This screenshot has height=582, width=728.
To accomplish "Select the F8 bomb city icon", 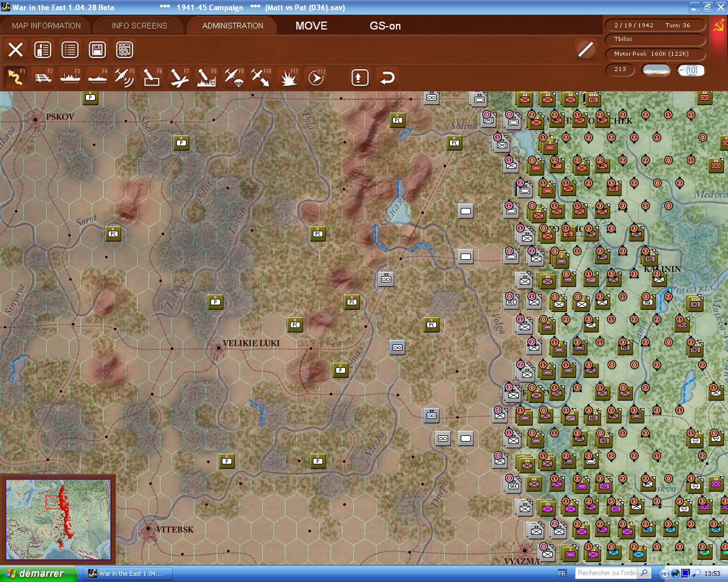I will pyautogui.click(x=206, y=77).
